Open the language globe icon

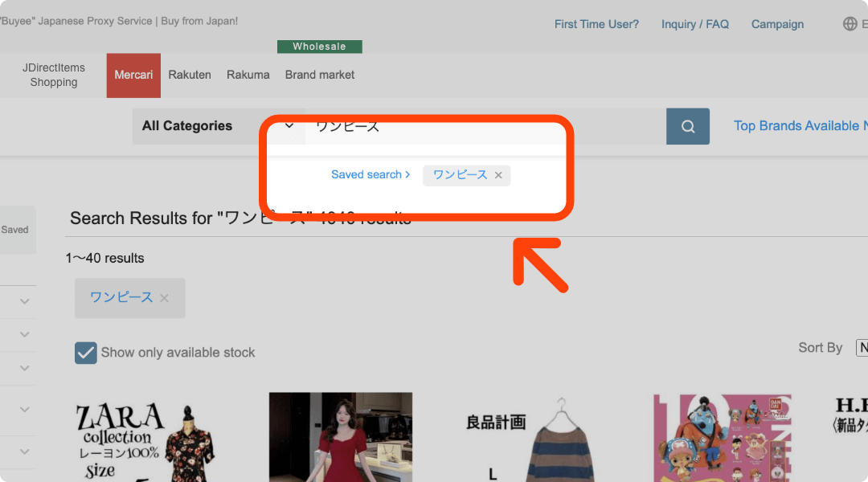[x=850, y=24]
